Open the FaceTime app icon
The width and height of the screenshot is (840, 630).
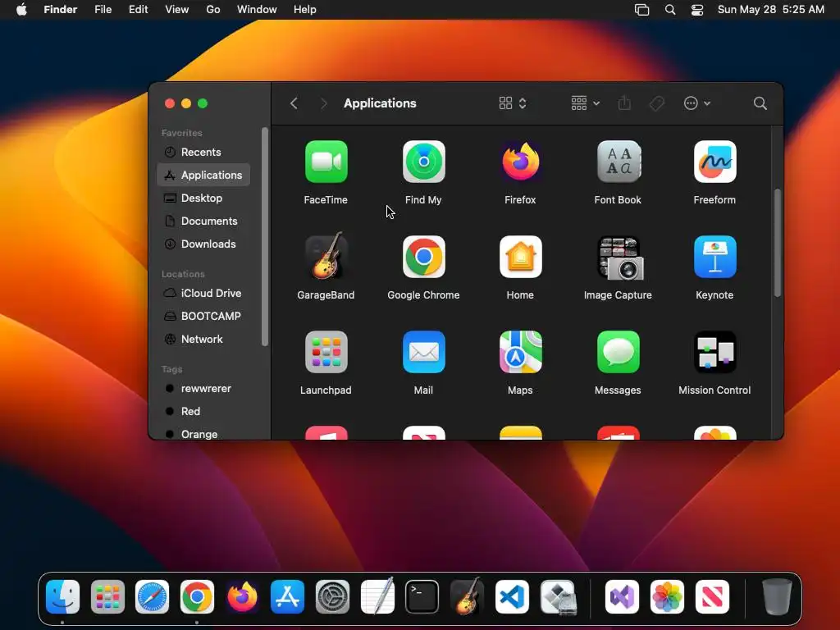tap(326, 162)
